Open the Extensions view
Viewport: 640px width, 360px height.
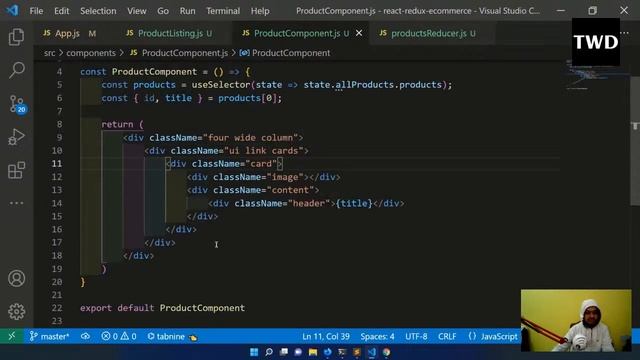click(16, 170)
